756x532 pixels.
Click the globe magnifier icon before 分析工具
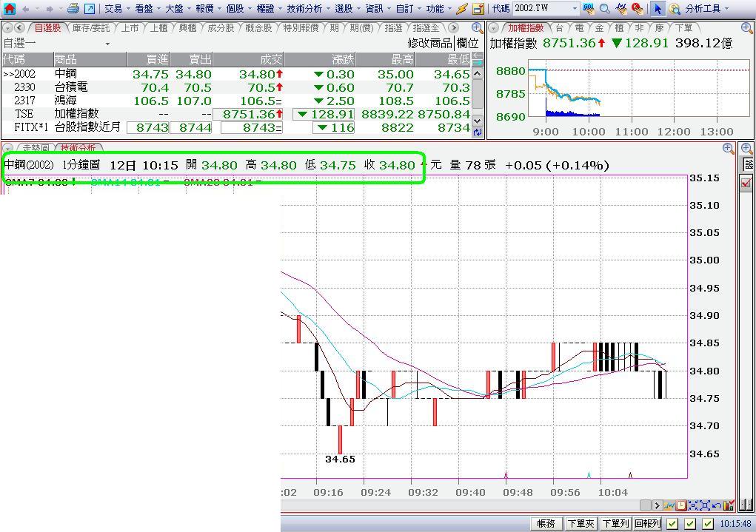pyautogui.click(x=675, y=9)
